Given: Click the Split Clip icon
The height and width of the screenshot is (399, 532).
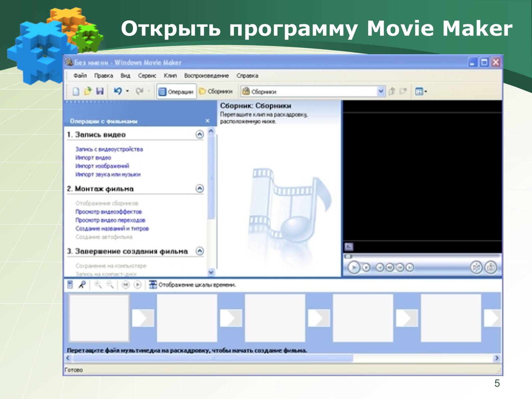Looking at the screenshot, I should pos(476,267).
